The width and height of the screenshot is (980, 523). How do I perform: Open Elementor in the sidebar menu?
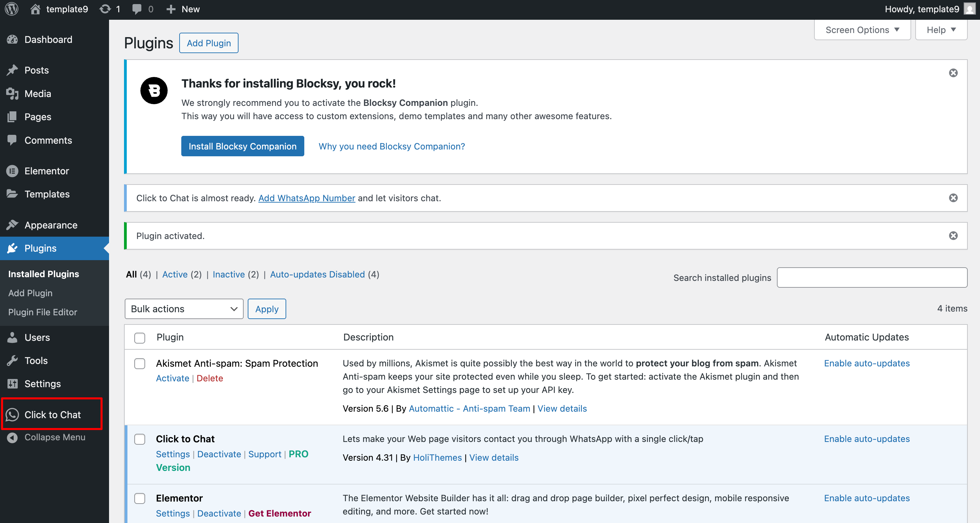coord(46,171)
